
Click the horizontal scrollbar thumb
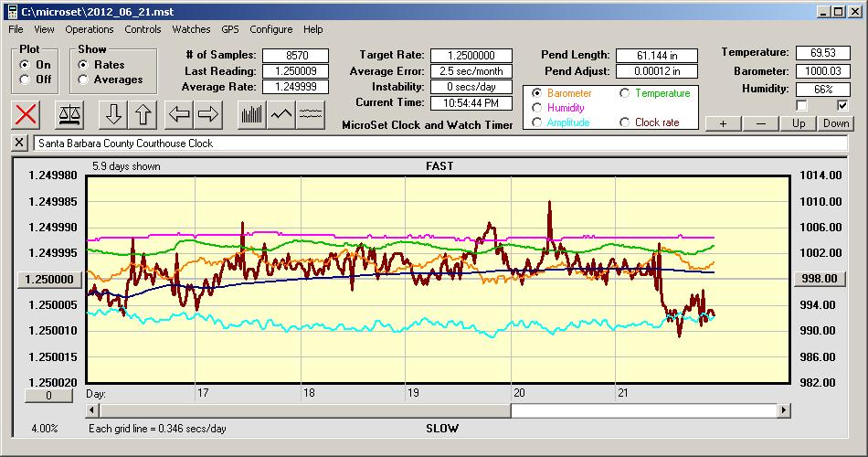point(305,410)
